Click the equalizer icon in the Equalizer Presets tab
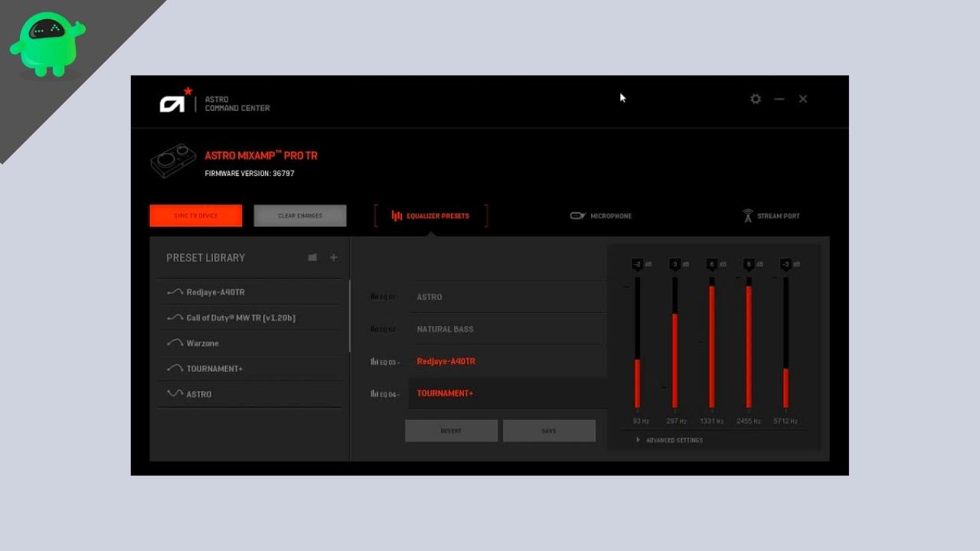980x551 pixels. tap(397, 216)
